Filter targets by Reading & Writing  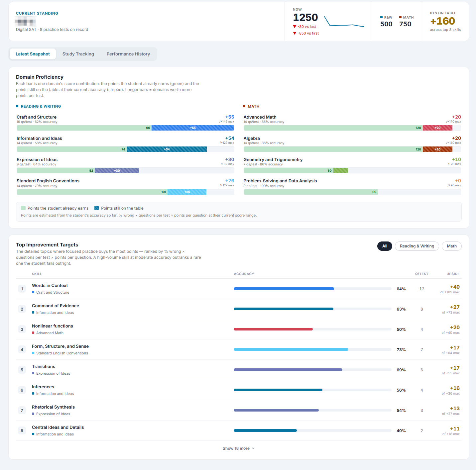click(417, 246)
